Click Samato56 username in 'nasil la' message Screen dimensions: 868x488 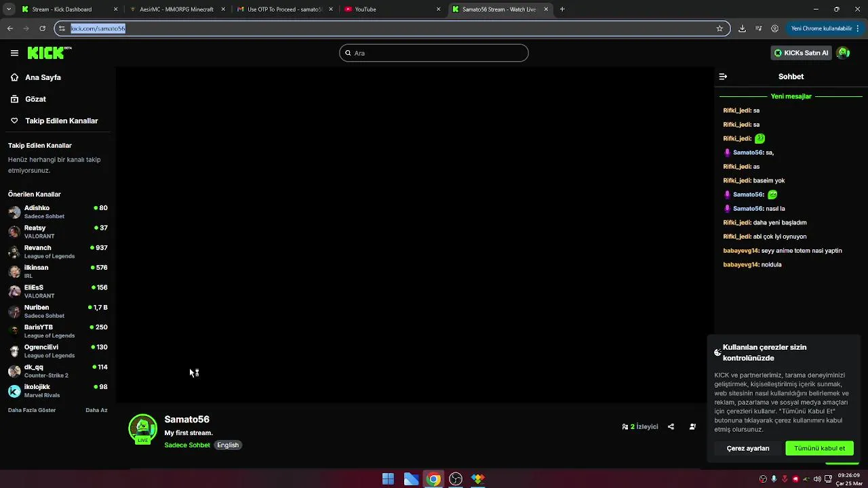tap(748, 209)
